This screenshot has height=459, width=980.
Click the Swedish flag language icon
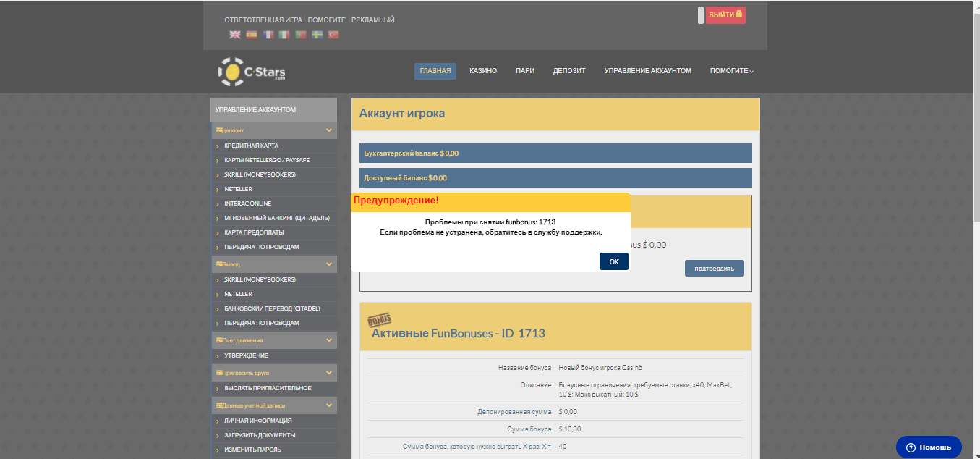(318, 35)
